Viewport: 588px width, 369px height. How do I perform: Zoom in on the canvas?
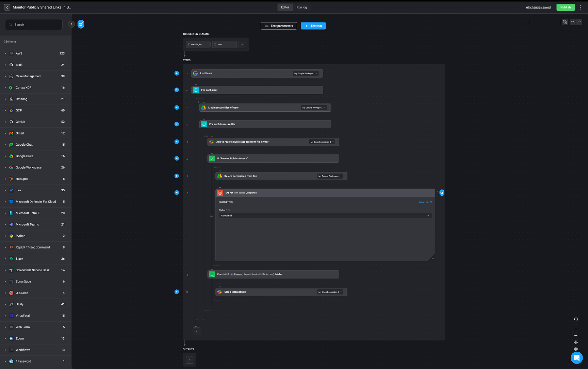point(576,329)
